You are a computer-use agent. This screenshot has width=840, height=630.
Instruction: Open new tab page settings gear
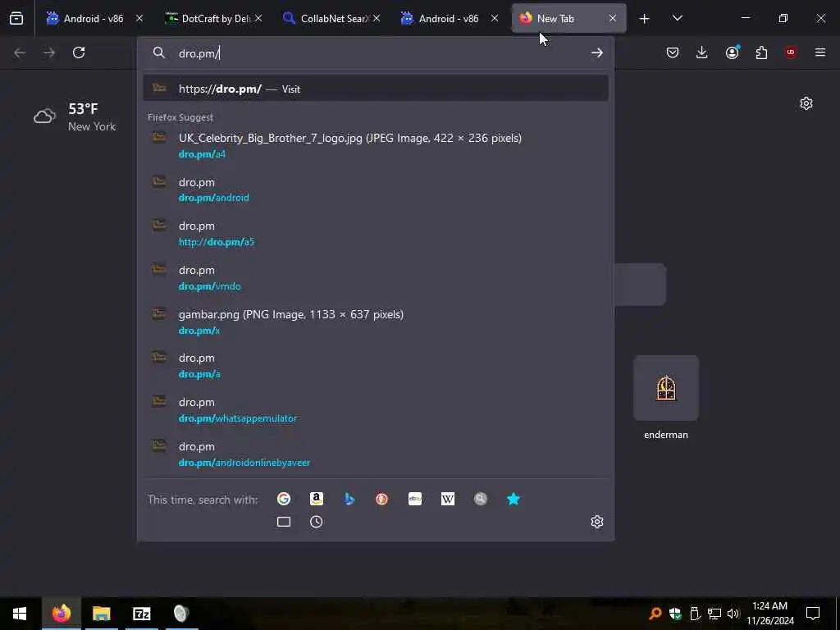(806, 103)
